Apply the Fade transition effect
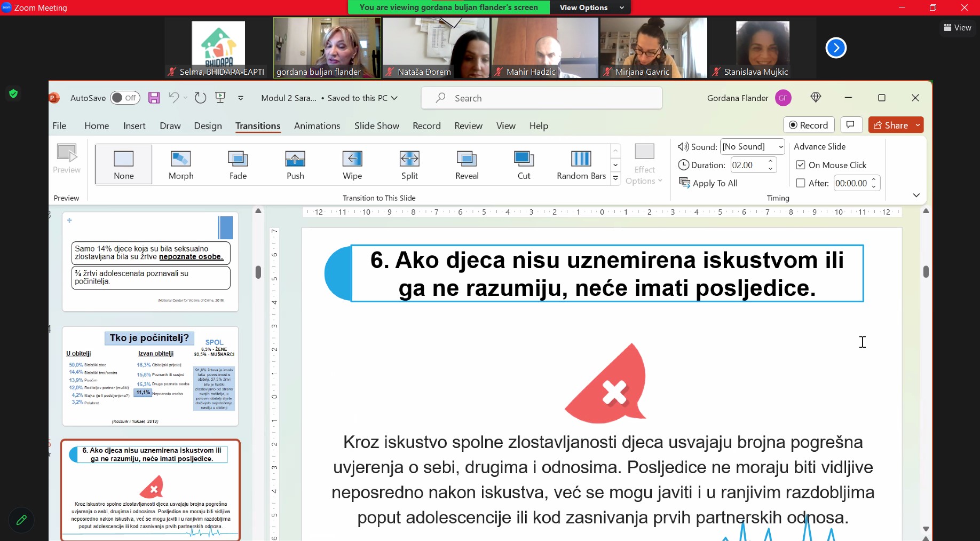The width and height of the screenshot is (980, 541). click(x=238, y=164)
